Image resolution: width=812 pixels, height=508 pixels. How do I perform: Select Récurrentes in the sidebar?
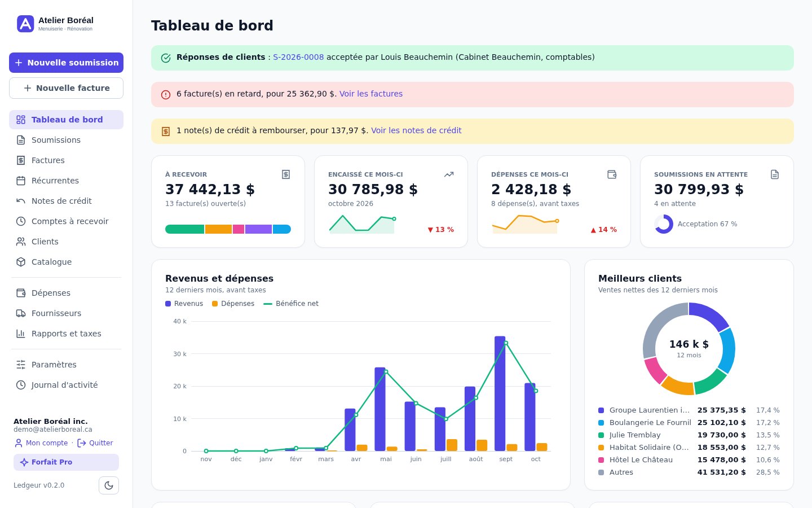(x=66, y=181)
